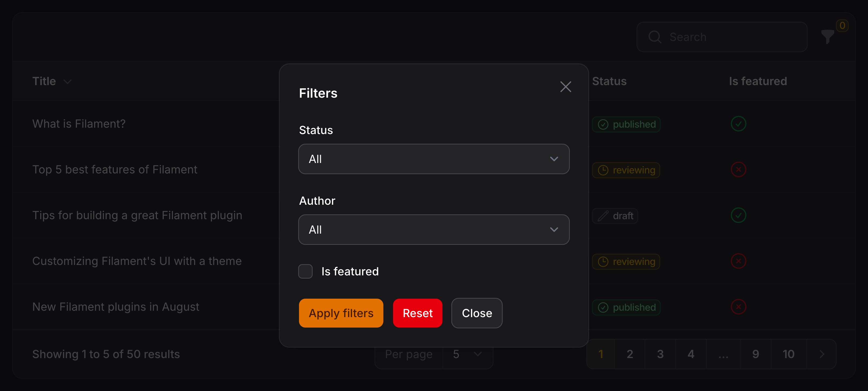Click the reviewing badge on the Customizing Filament row
This screenshot has height=391, width=868.
[x=626, y=261]
